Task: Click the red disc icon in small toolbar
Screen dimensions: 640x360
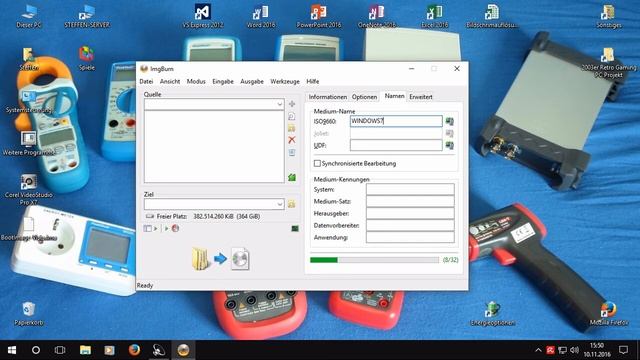Action: point(176,228)
